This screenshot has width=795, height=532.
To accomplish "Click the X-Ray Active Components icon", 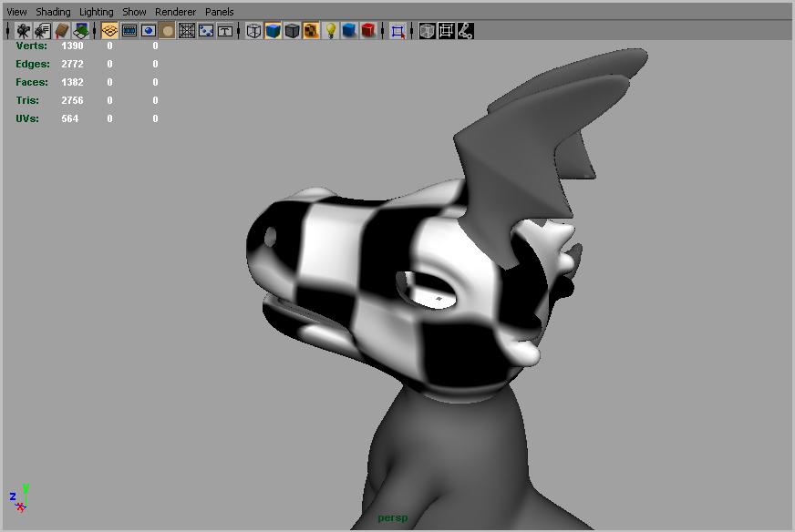I will [446, 31].
